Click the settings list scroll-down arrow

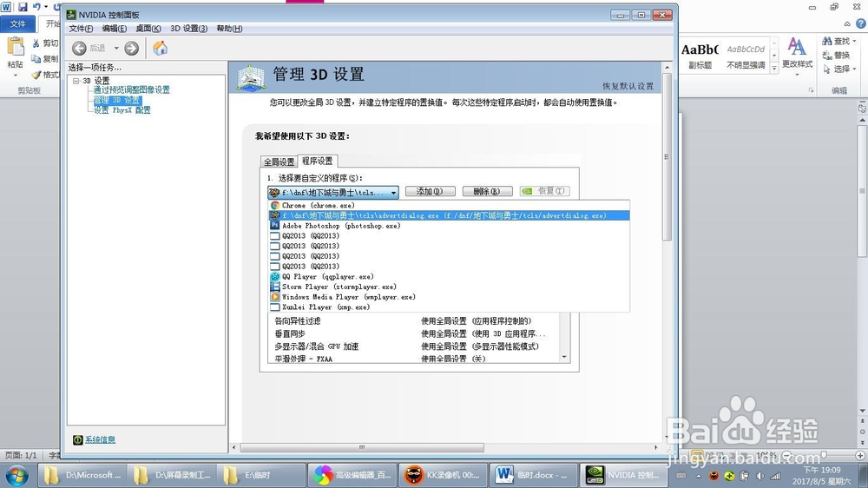(x=565, y=357)
